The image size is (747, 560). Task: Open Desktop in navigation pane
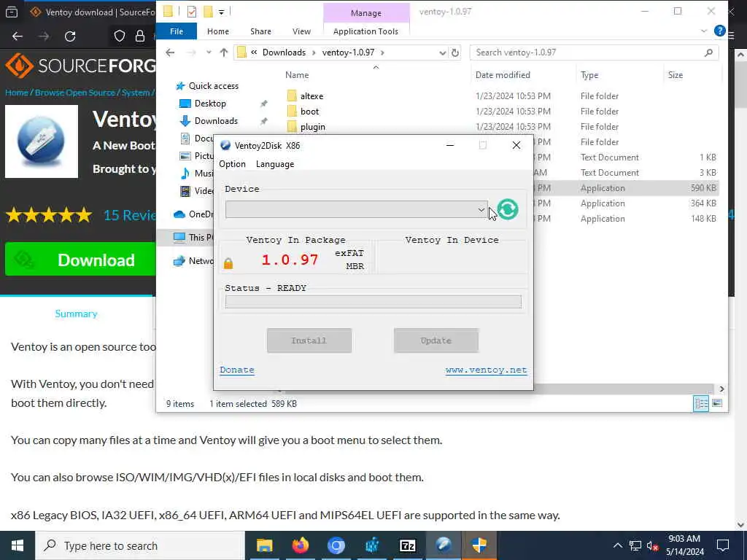tap(210, 104)
